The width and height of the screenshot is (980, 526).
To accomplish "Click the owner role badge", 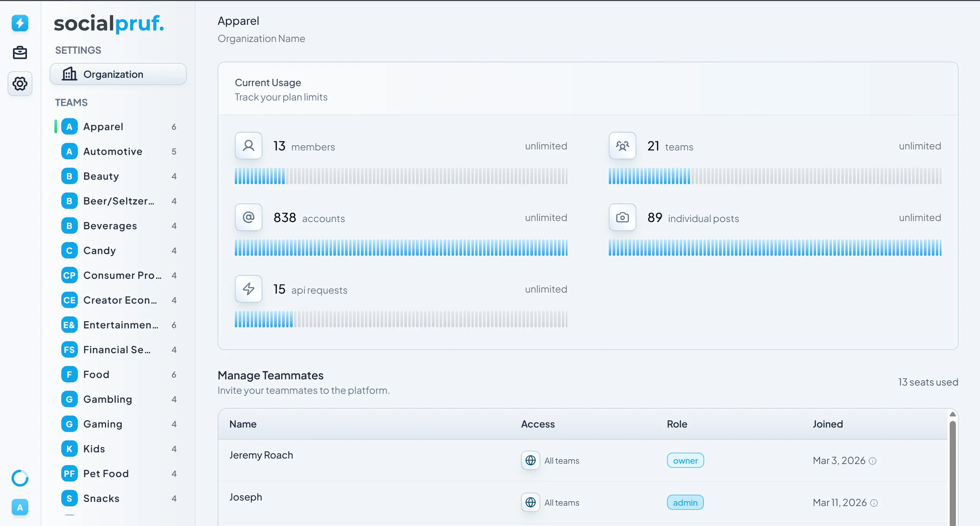I will click(685, 460).
